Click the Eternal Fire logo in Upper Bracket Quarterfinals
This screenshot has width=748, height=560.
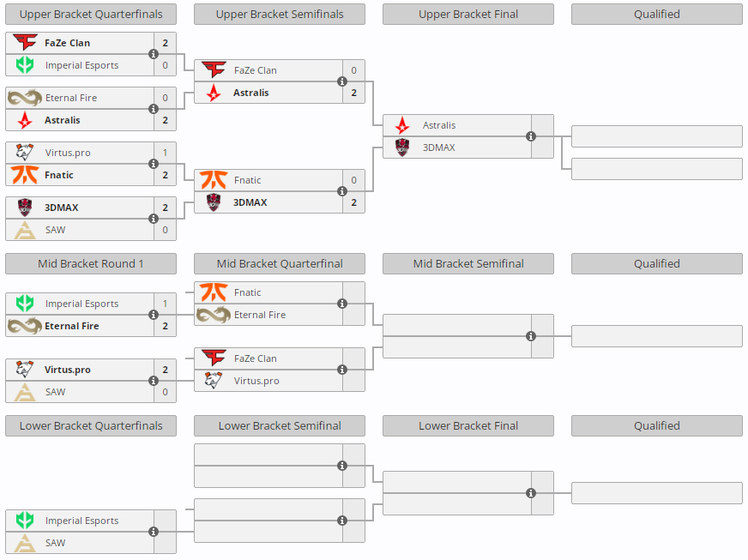pyautogui.click(x=25, y=98)
